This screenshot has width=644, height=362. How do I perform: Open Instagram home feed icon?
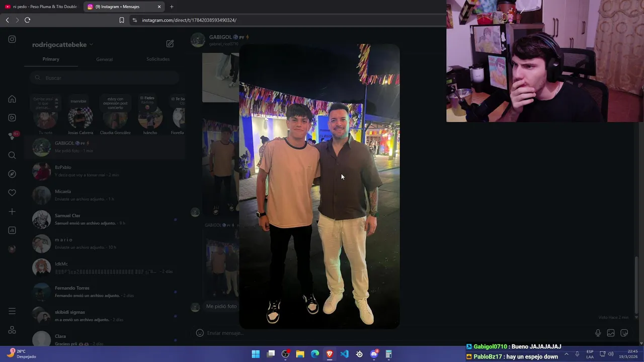coord(12,99)
